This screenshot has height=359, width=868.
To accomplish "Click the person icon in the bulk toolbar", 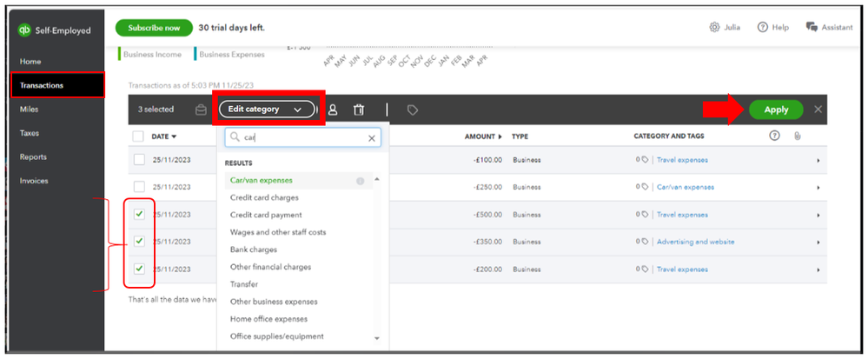I will click(x=333, y=110).
